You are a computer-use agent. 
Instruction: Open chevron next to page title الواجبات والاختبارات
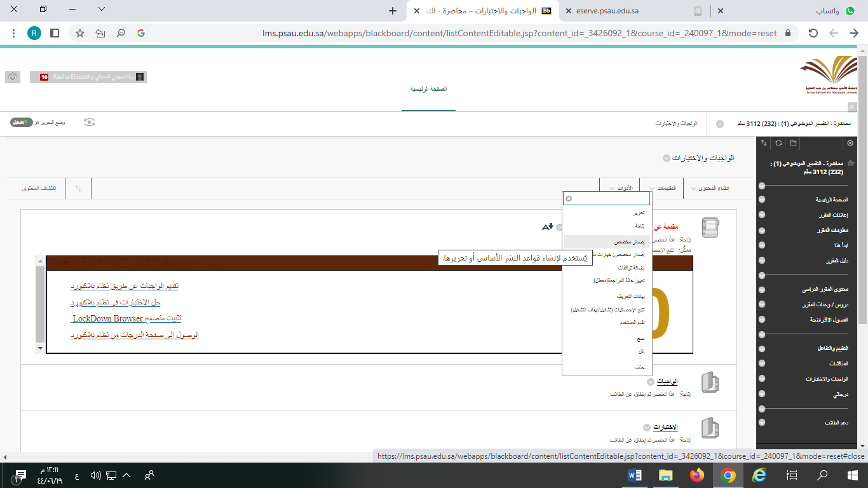[666, 158]
